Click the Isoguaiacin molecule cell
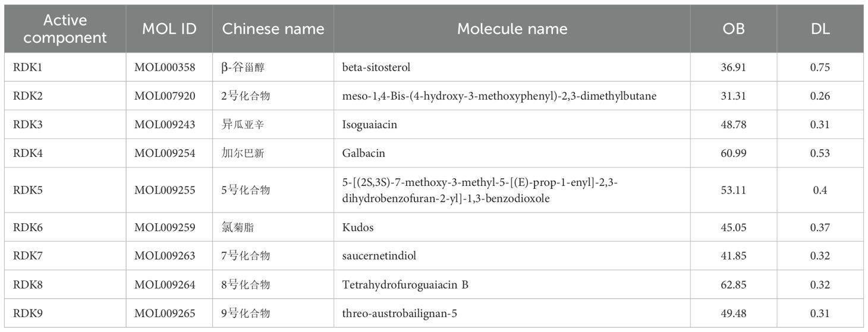Screen dimensions: 868x332 (x=369, y=125)
